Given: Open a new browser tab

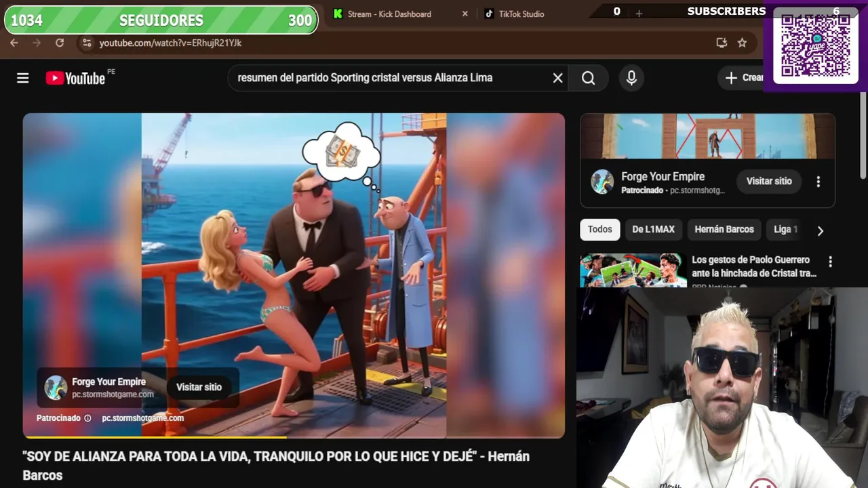Looking at the screenshot, I should (639, 14).
